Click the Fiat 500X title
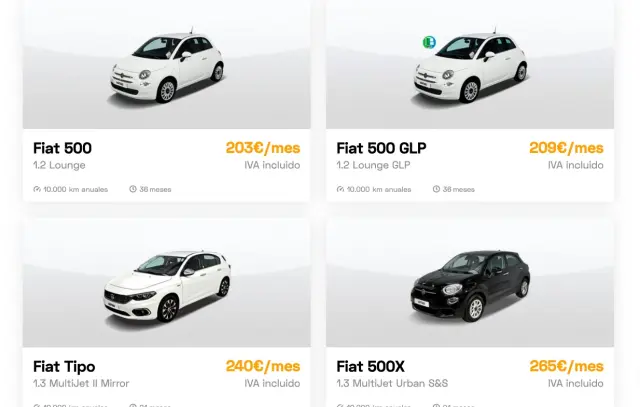640x407 pixels. point(370,367)
